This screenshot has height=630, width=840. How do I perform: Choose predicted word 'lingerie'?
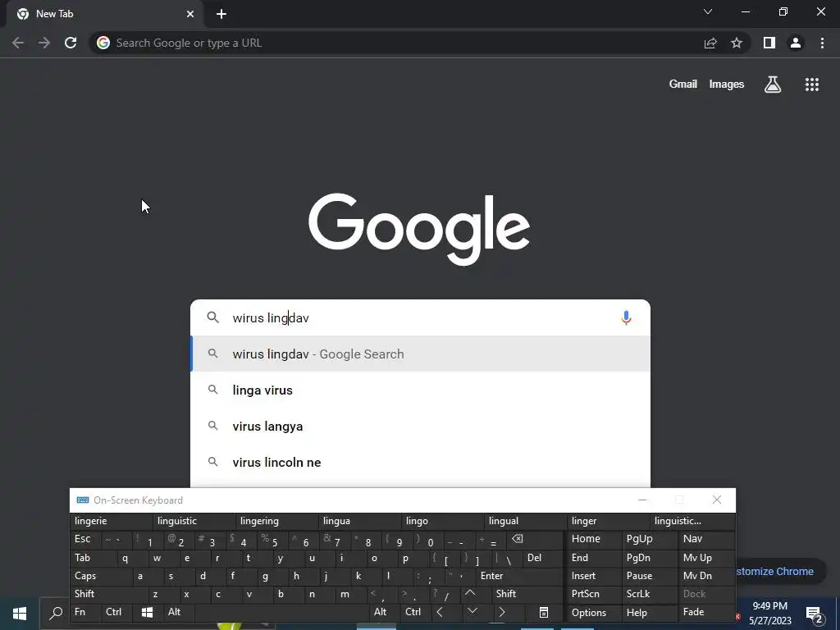pyautogui.click(x=111, y=521)
